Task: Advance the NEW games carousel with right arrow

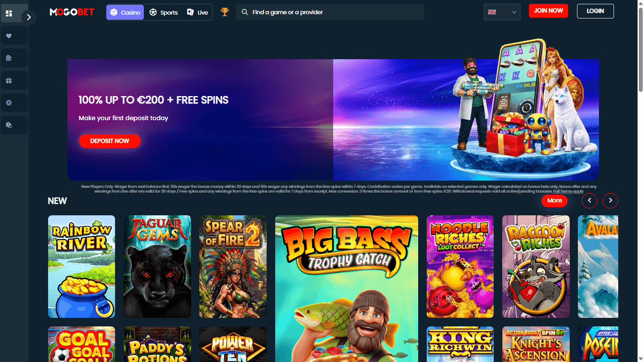Action: [x=610, y=200]
